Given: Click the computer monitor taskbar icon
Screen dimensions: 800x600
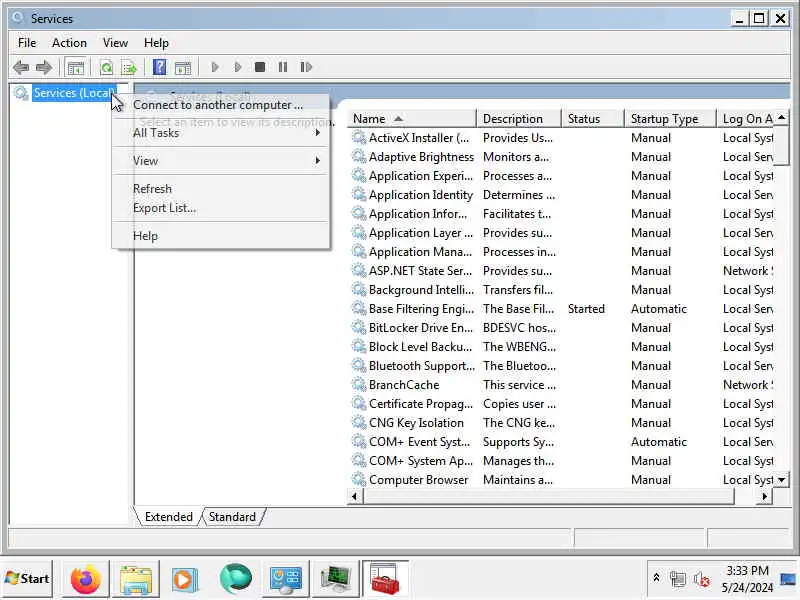Looking at the screenshot, I should (x=335, y=579).
